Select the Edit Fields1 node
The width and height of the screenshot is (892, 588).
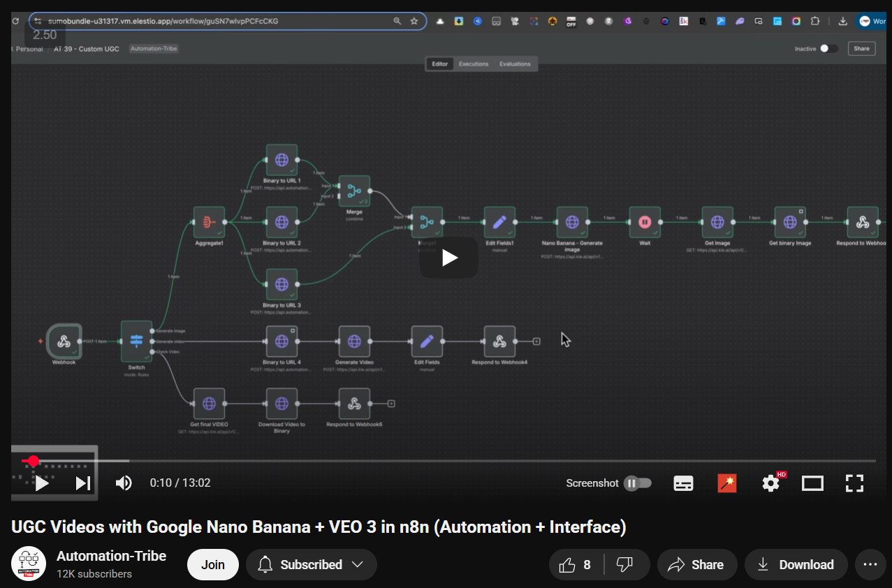[499, 222]
